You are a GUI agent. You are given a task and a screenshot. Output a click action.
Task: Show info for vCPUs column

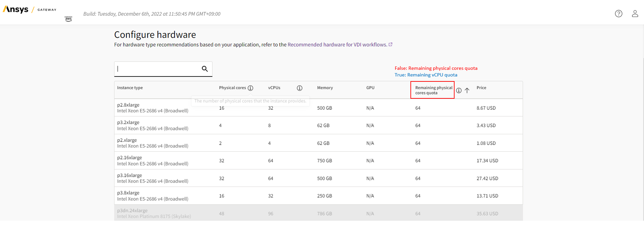300,88
